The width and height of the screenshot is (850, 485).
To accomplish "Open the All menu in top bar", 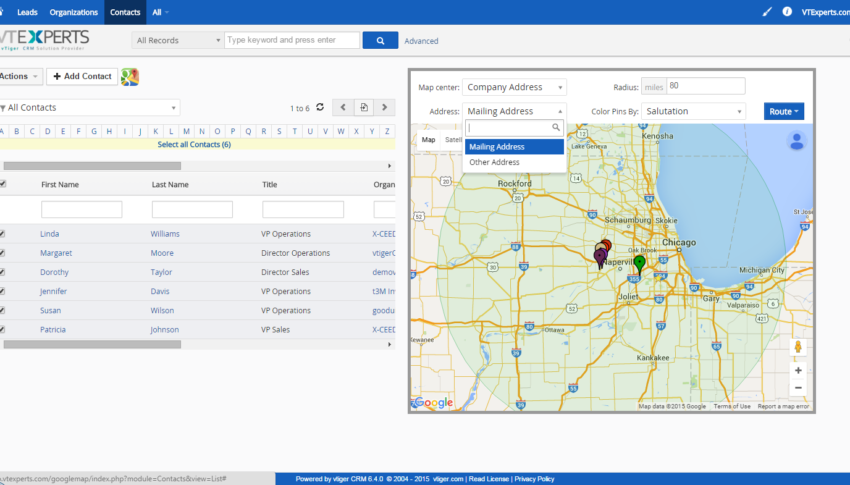I will (160, 12).
